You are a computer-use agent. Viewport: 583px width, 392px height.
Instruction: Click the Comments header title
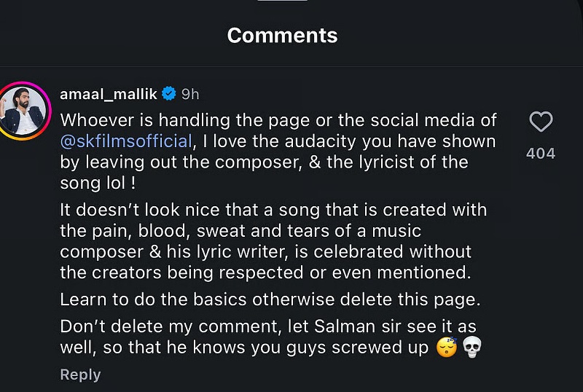[x=282, y=35]
